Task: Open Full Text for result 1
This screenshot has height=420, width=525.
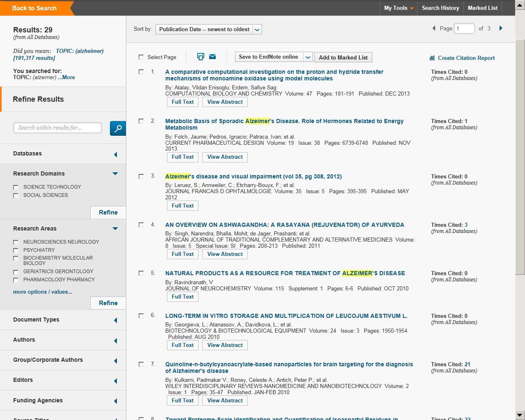Action: pyautogui.click(x=183, y=102)
